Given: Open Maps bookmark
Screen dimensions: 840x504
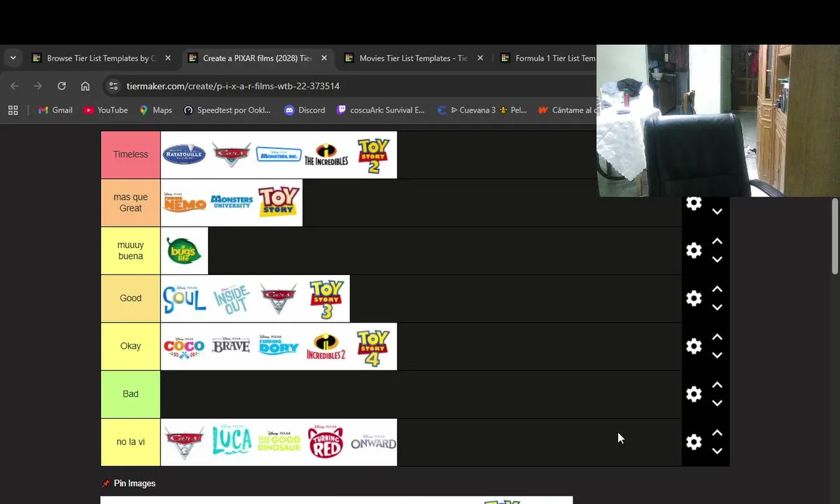Looking at the screenshot, I should (x=155, y=110).
